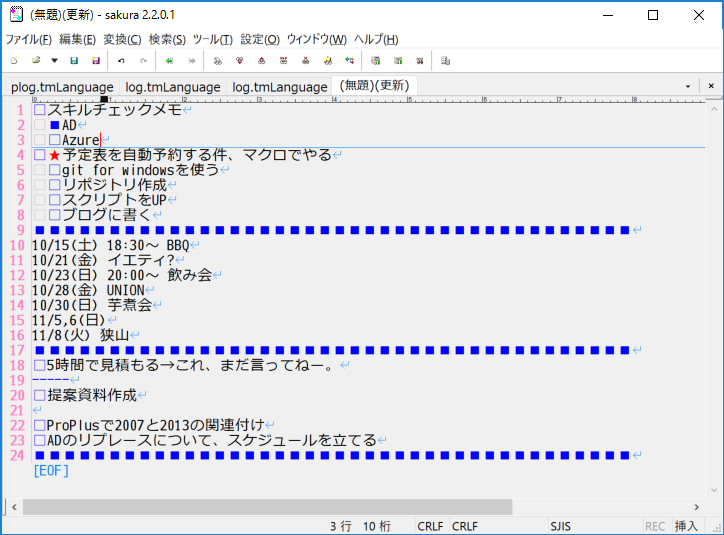Open the type settings list icon
This screenshot has height=535, width=724.
coord(375,60)
